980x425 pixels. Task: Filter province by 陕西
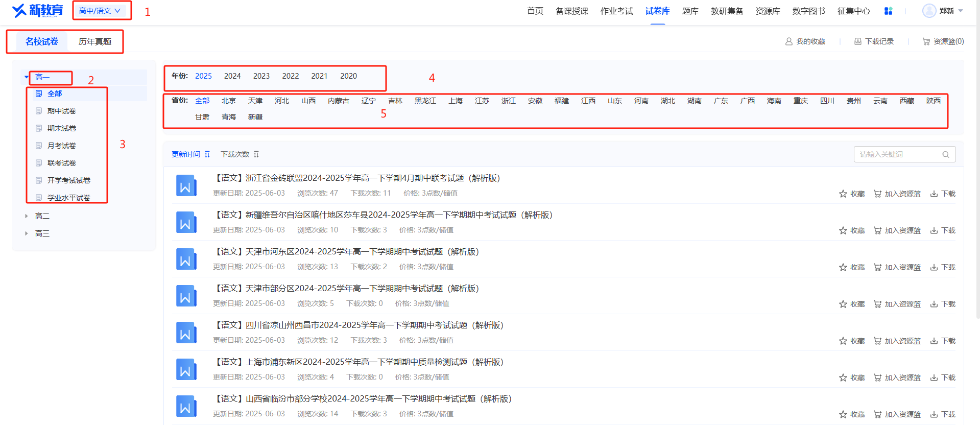pos(934,101)
